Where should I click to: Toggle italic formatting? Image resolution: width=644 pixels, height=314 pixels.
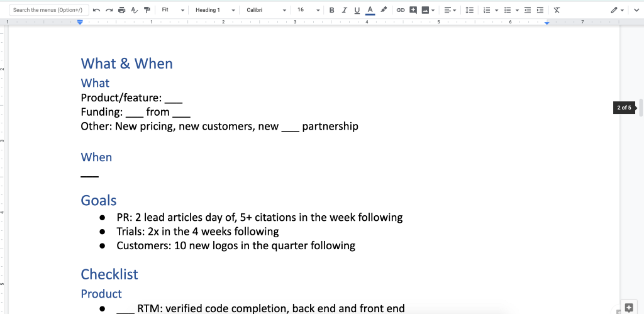click(344, 10)
